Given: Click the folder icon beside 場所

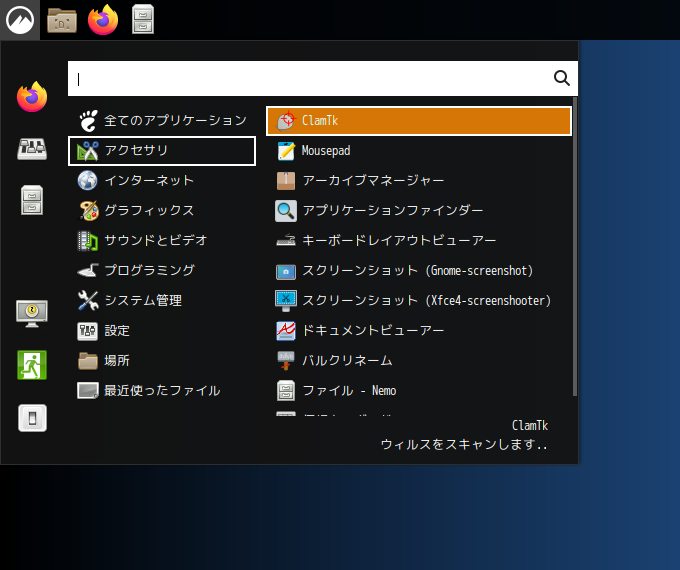Looking at the screenshot, I should coord(88,361).
